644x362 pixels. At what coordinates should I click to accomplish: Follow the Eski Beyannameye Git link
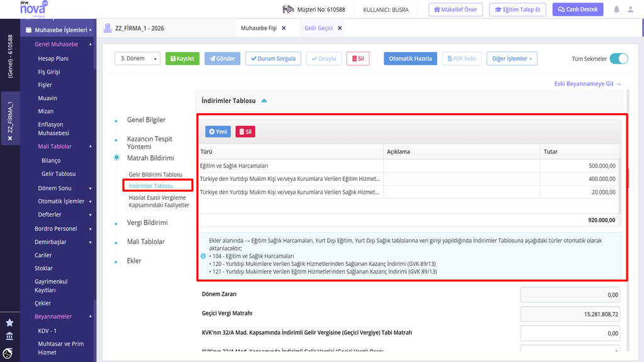[x=587, y=84]
